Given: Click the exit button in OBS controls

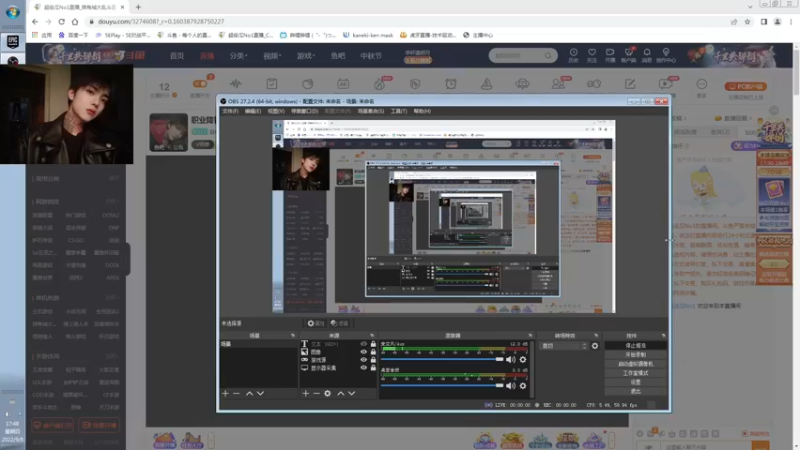Looking at the screenshot, I should [636, 391].
